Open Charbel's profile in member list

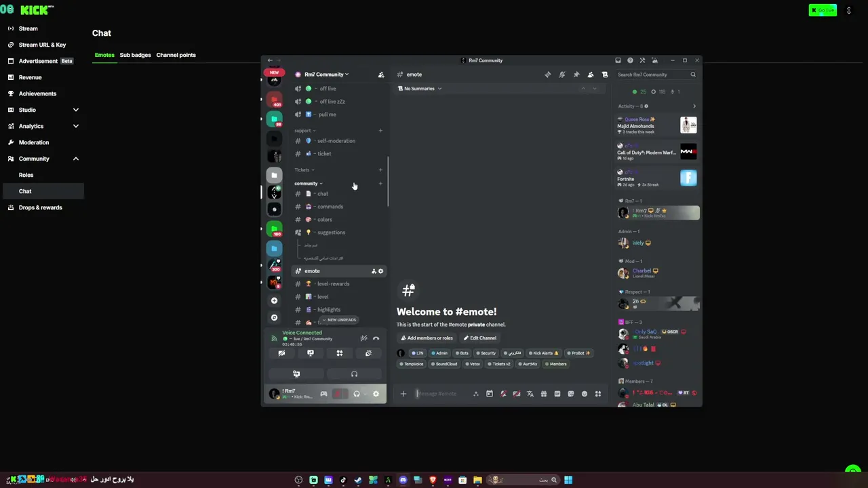pos(657,273)
